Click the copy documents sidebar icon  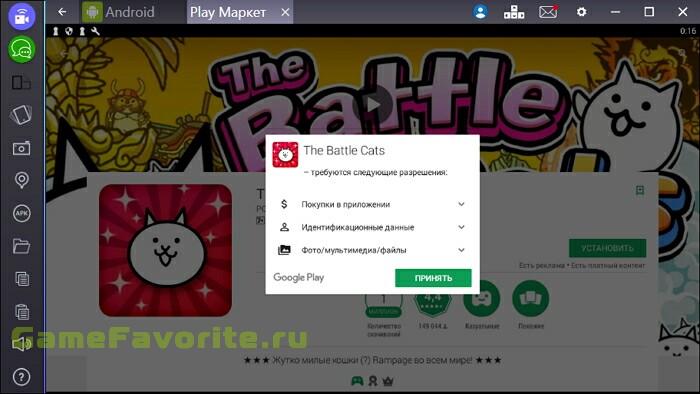tap(22, 279)
